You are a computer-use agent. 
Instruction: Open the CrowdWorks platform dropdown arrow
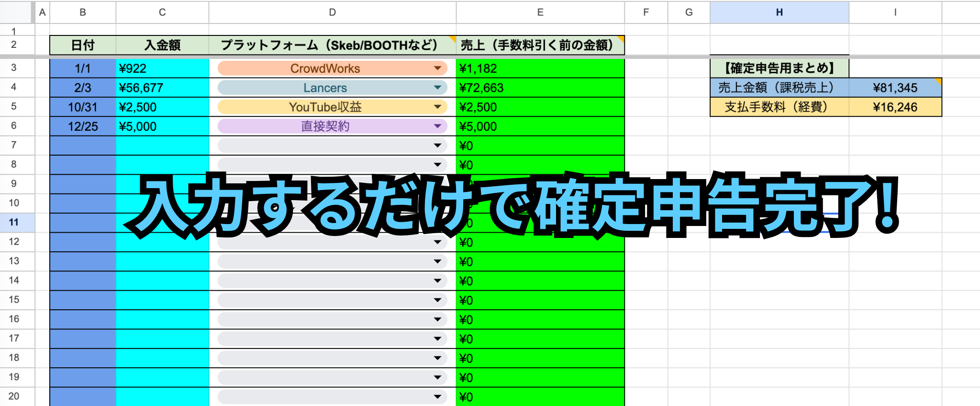(x=437, y=68)
